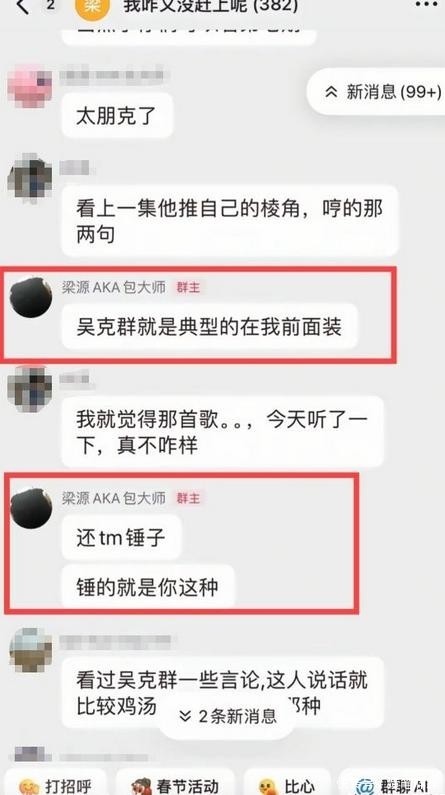Tap the back arrow icon
The width and height of the screenshot is (445, 795).
tap(23, 6)
